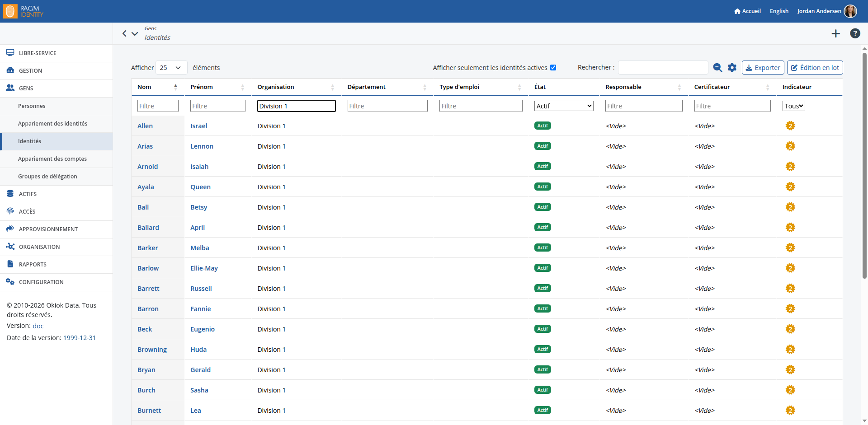
Task: Click the RAC/M Identity logo
Action: click(24, 11)
